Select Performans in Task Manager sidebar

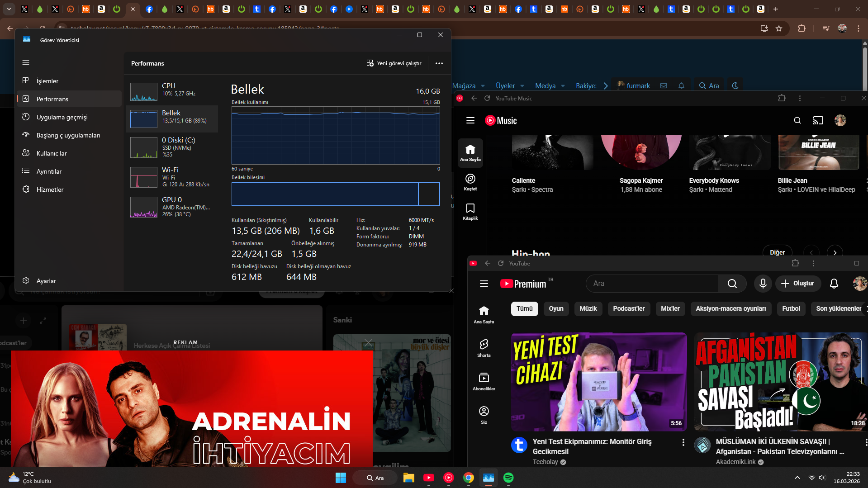click(x=69, y=99)
